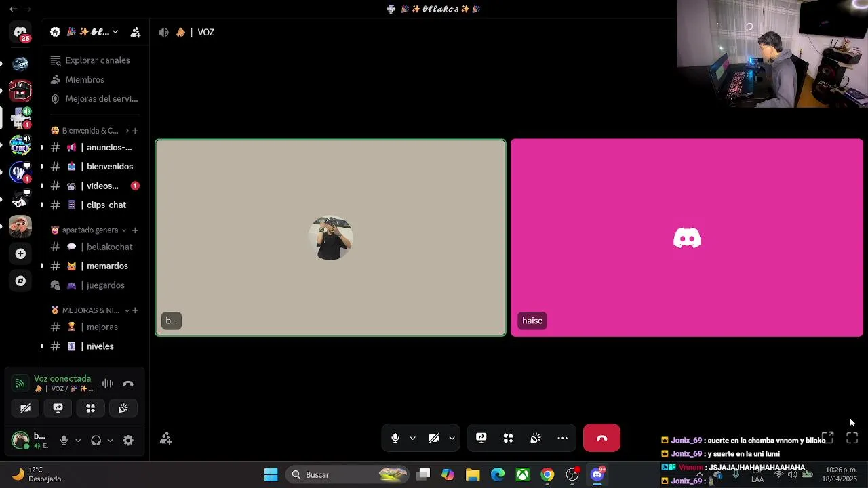Select the speaking participant tile with avatar
Screen dimensions: 868x488
(x=330, y=237)
